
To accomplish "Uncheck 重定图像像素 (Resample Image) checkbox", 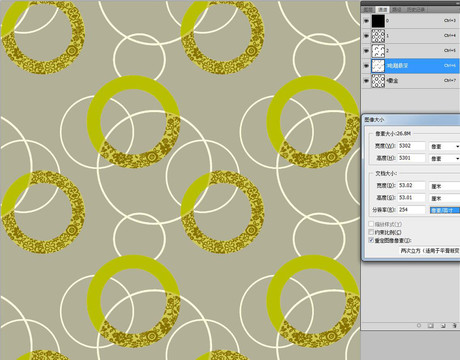I will point(371,240).
